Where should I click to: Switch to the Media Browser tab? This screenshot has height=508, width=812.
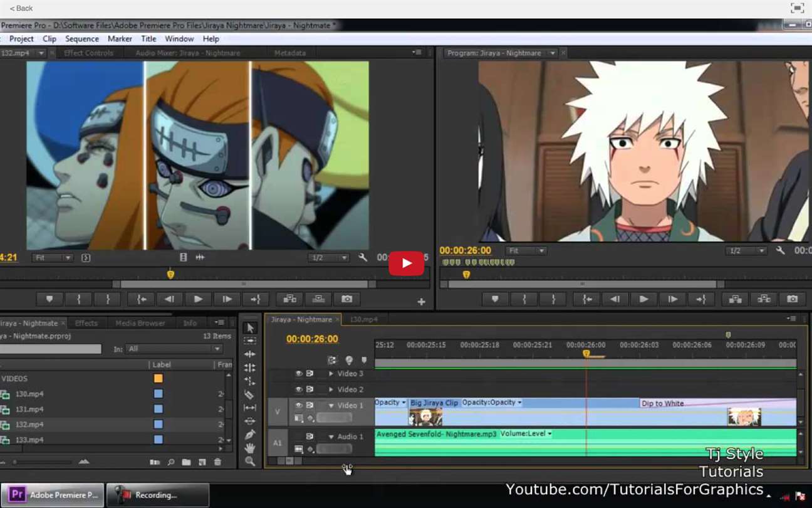[140, 323]
